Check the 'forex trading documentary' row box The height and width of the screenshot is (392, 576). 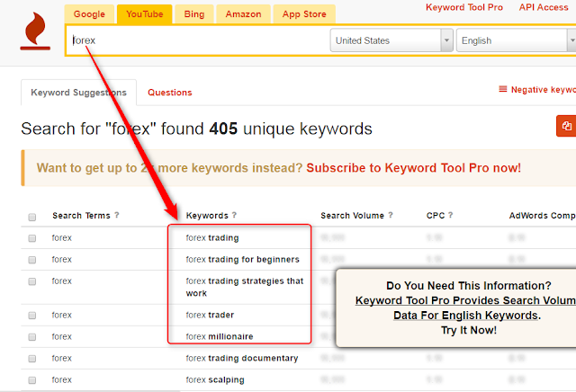(x=32, y=359)
